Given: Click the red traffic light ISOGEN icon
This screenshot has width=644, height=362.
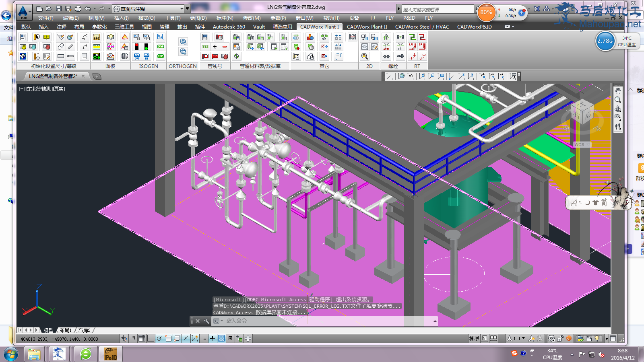Looking at the screenshot, I should (137, 47).
